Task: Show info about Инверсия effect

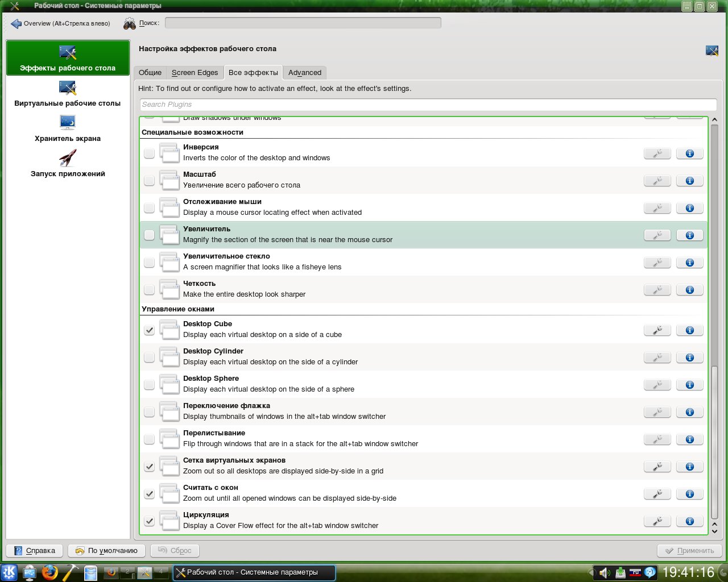Action: click(x=689, y=153)
